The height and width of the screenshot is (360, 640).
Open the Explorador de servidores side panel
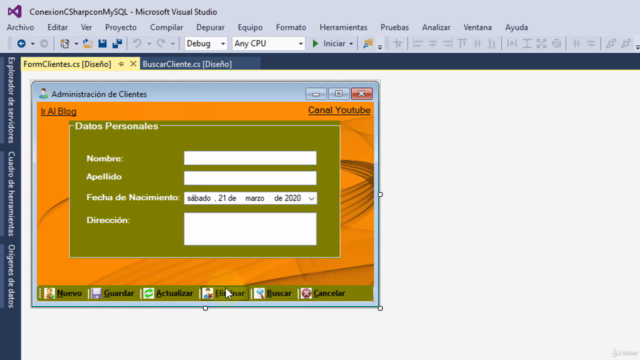point(11,100)
